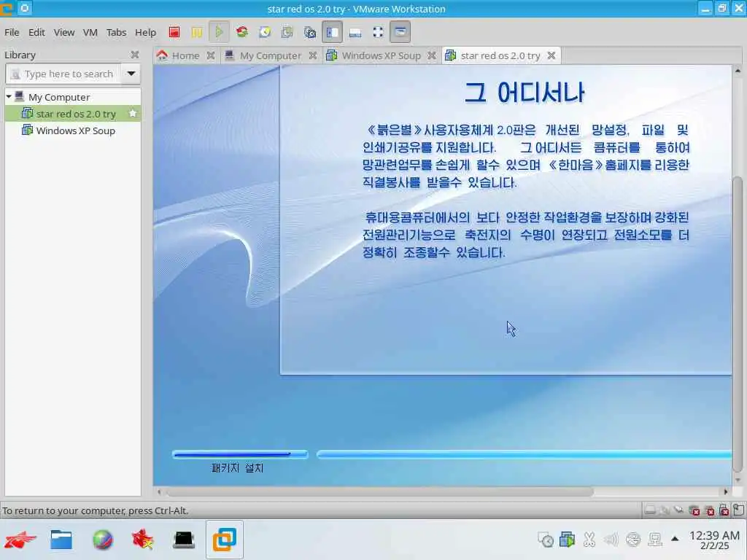Open the terminal taskbar icon

tap(183, 540)
